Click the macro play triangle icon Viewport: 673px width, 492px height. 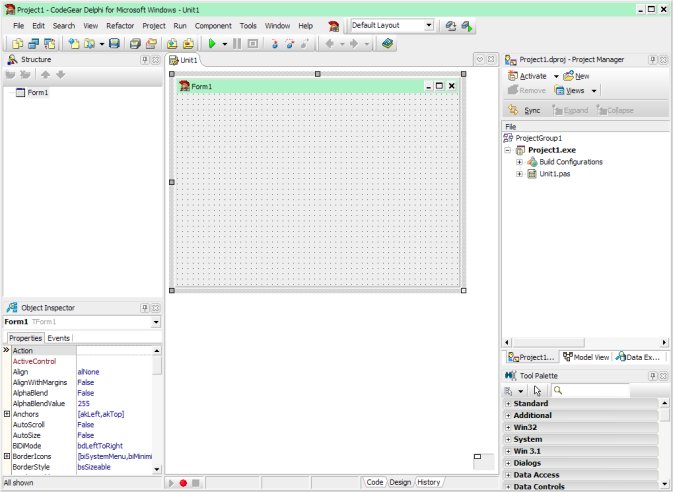[x=171, y=483]
